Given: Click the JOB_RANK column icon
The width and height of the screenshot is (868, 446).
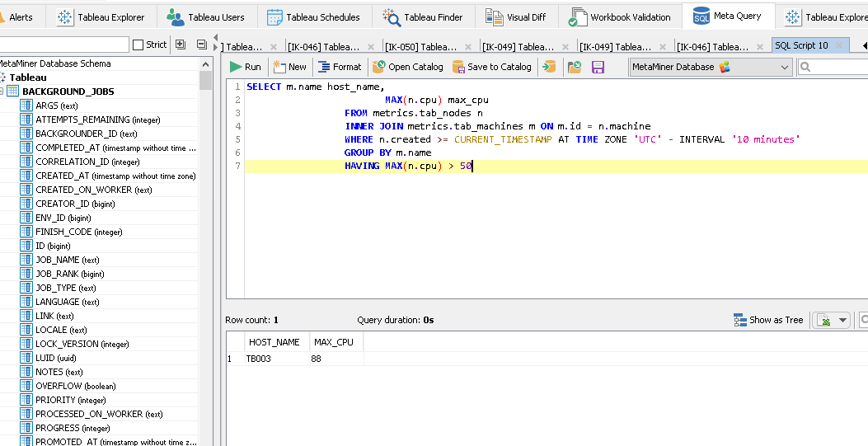Looking at the screenshot, I should click(26, 274).
